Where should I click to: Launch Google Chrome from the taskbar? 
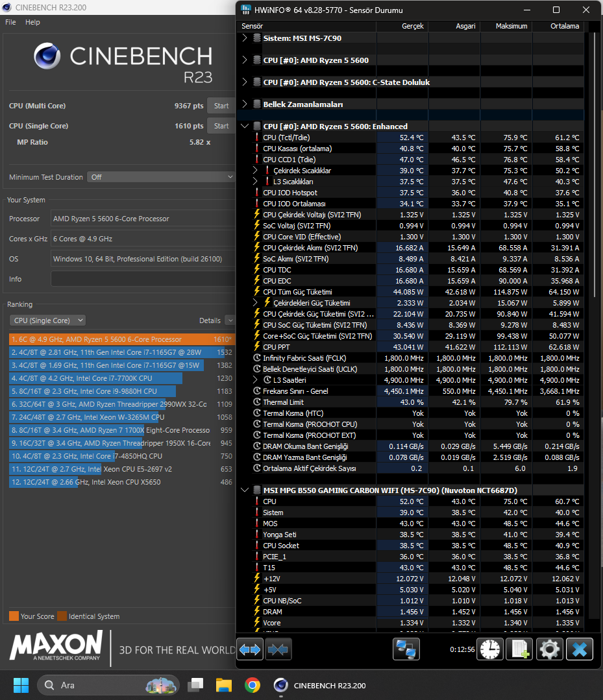252,685
